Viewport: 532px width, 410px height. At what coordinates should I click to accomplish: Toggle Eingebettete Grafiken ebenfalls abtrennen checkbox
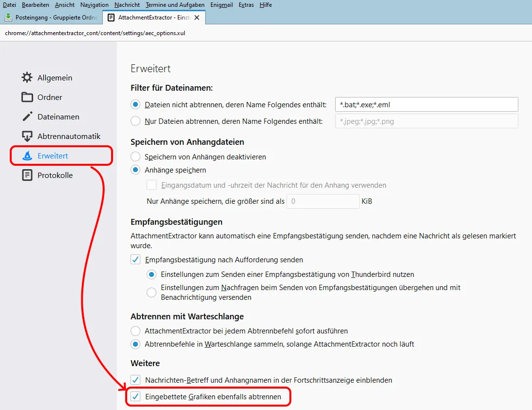pos(135,396)
